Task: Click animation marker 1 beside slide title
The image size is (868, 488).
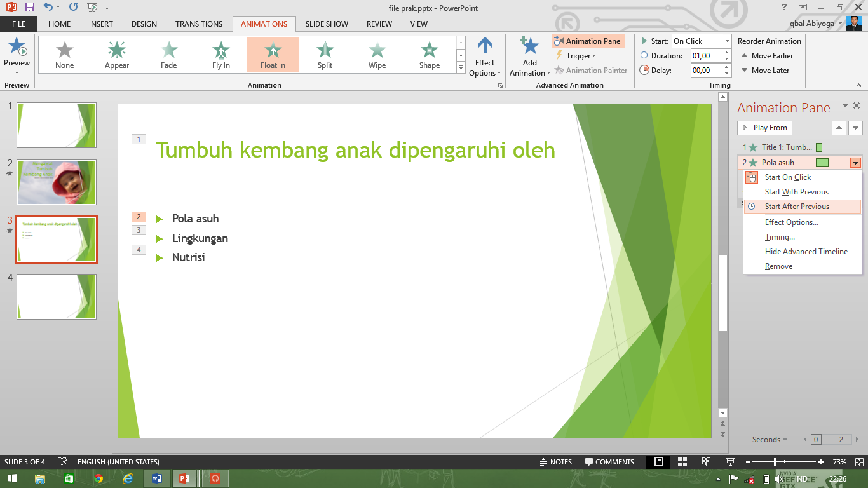Action: coord(139,139)
